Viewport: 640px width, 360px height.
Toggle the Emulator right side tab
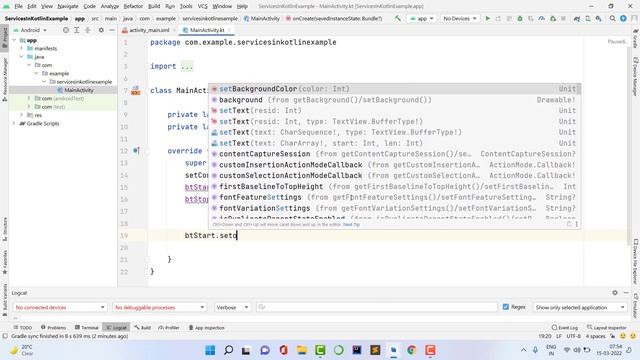click(636, 305)
